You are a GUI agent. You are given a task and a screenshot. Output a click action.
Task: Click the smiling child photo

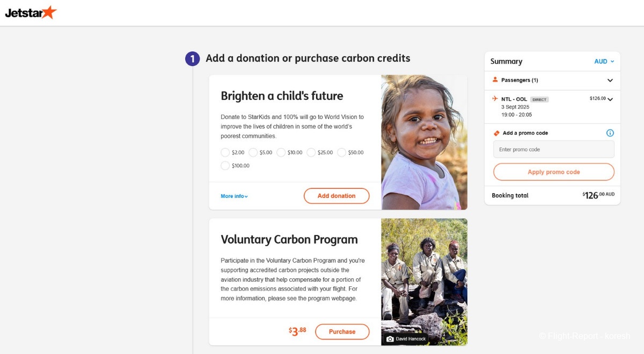pyautogui.click(x=424, y=142)
